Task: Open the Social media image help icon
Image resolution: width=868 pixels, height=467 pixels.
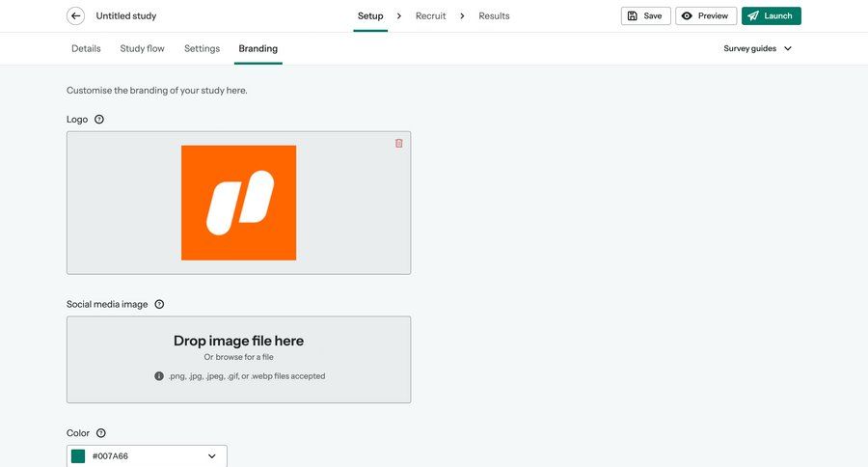Action: coord(159,304)
